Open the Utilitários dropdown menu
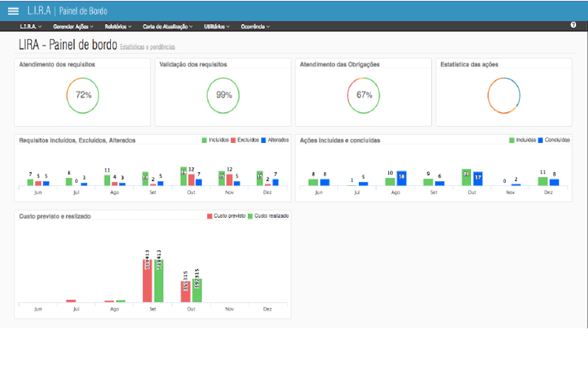The height and width of the screenshot is (368, 588). (x=217, y=26)
